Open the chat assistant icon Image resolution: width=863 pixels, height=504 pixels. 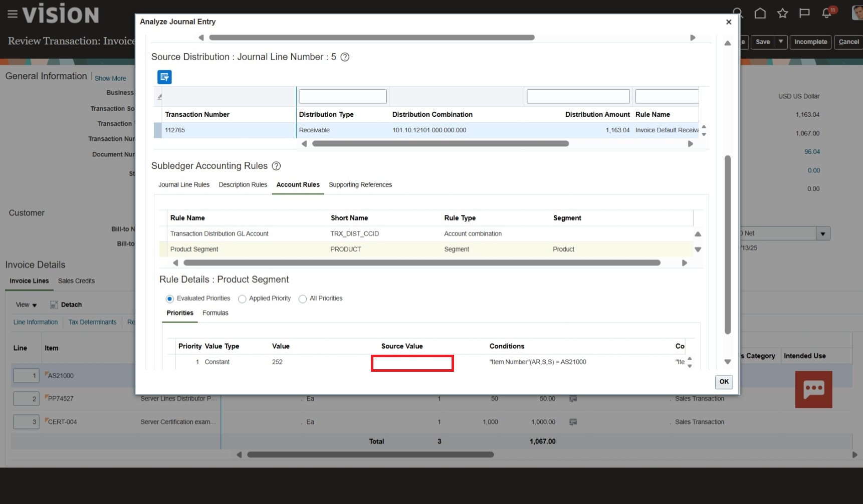click(813, 389)
